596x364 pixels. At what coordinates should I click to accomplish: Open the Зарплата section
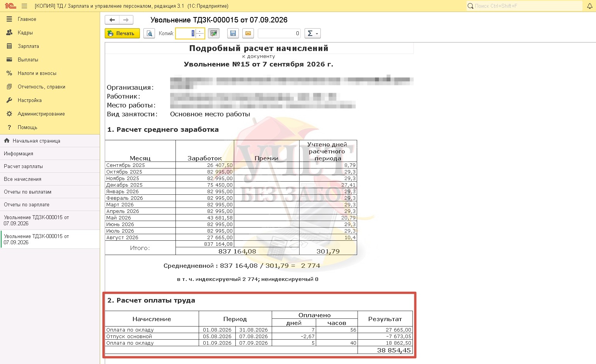[x=50, y=46]
